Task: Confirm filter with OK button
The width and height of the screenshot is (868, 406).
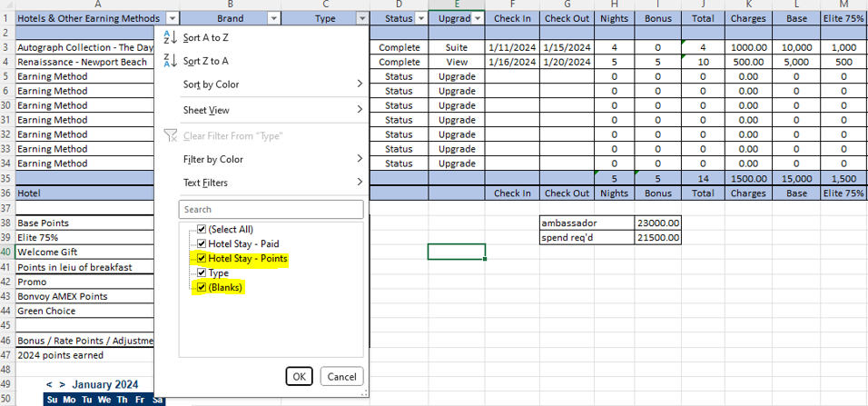Action: pyautogui.click(x=300, y=377)
